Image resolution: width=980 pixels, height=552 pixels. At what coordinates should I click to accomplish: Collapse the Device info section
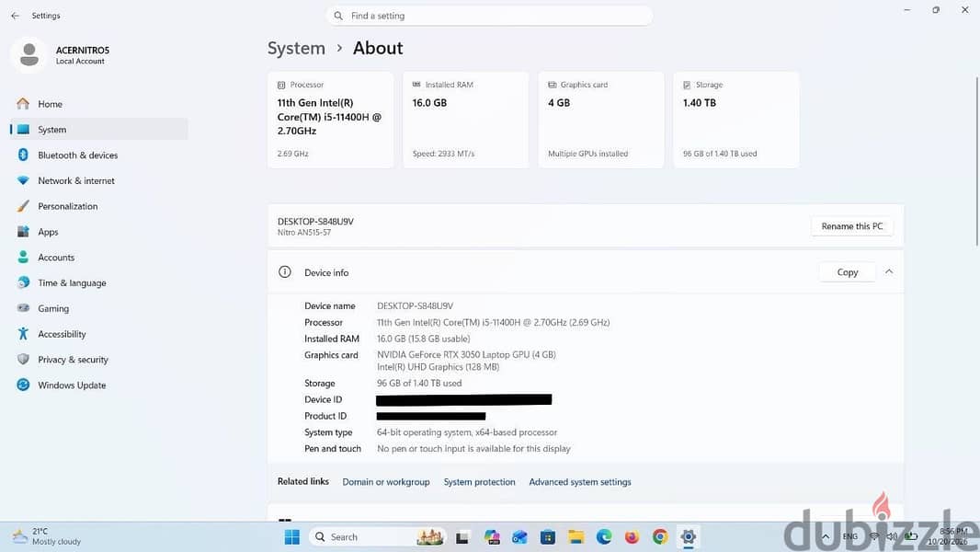[x=889, y=272]
